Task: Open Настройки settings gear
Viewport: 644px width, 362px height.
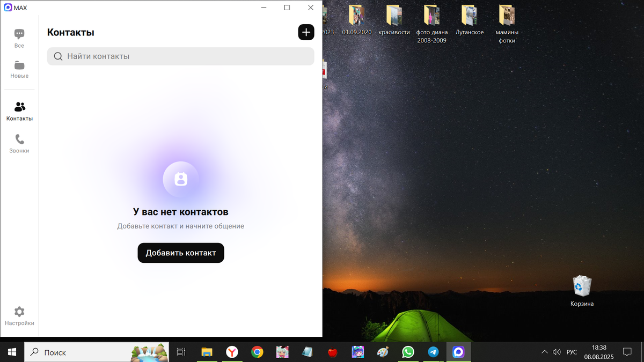Action: (x=19, y=316)
